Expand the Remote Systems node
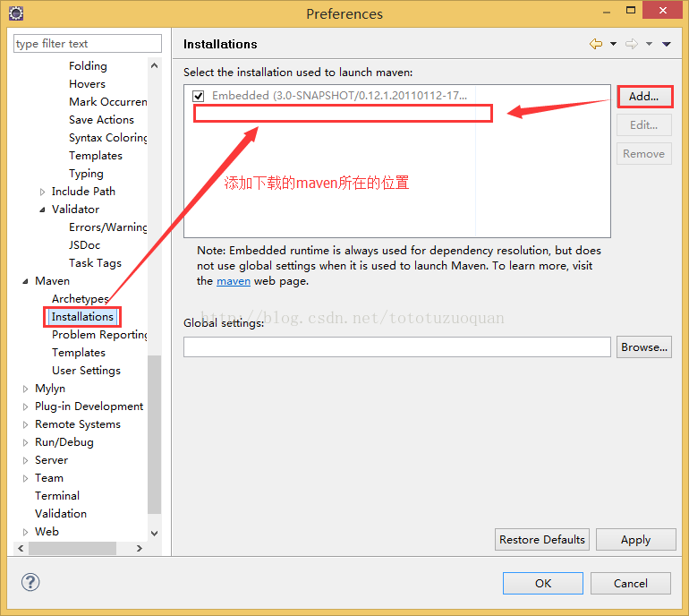 tap(25, 424)
